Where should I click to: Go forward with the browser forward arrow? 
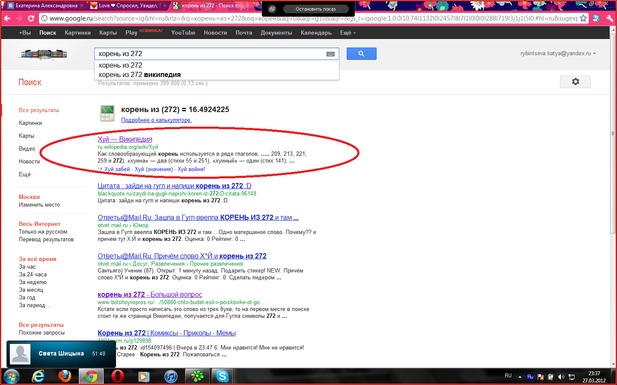[x=18, y=18]
